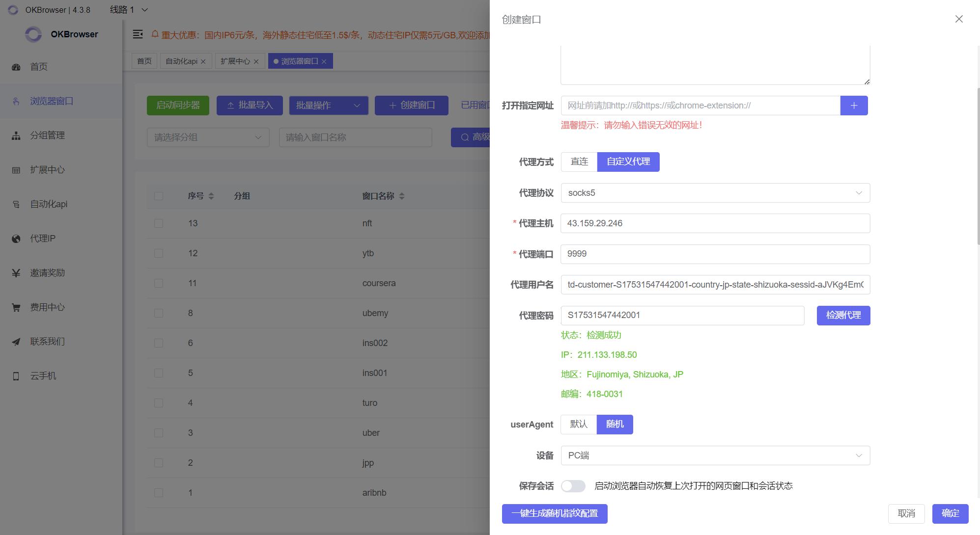Click the 首页 dashboard sidebar icon
Screen dimensions: 980x535
pyautogui.click(x=16, y=67)
